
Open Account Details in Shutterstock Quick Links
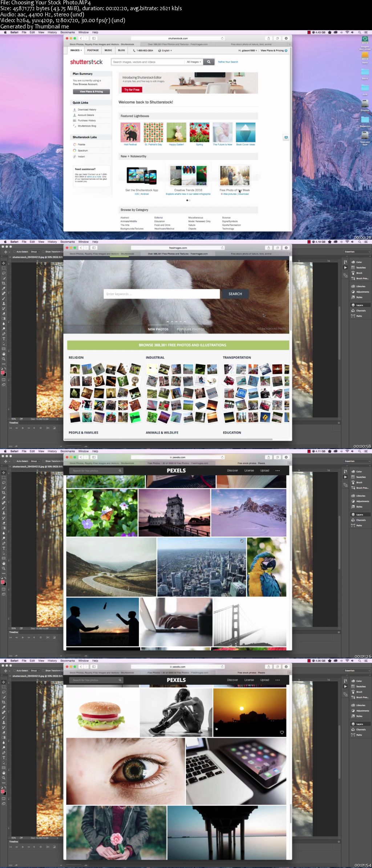(x=86, y=115)
